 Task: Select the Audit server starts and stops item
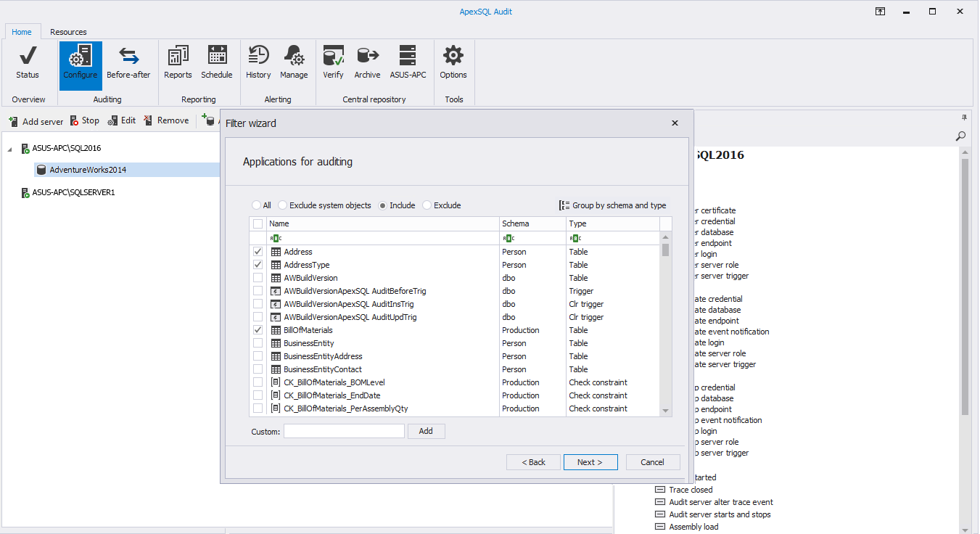(712, 514)
